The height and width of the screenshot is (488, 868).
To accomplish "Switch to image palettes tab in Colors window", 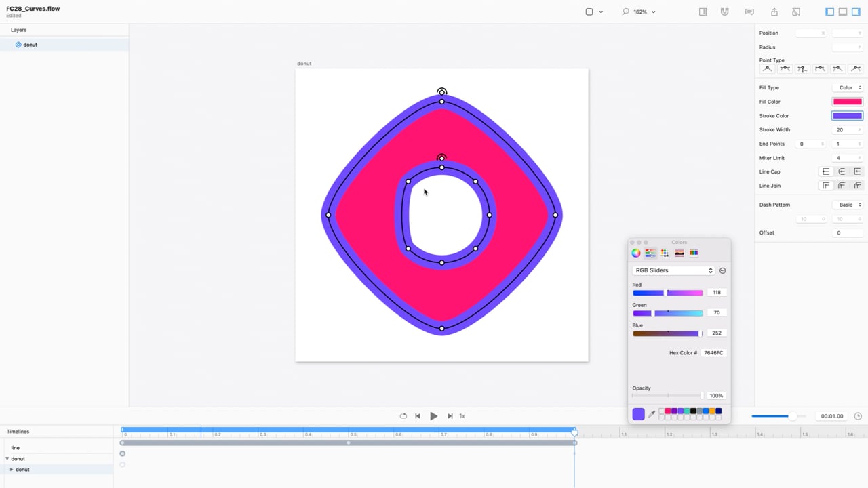I will click(679, 253).
